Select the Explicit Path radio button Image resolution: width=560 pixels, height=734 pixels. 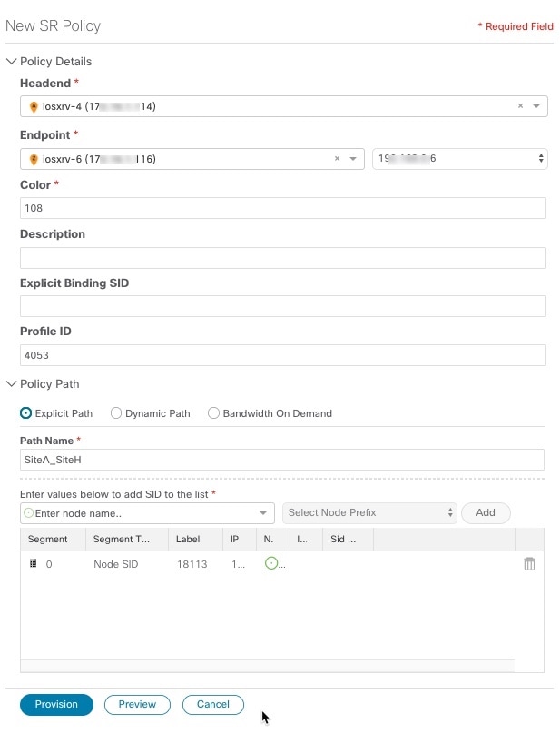pyautogui.click(x=26, y=413)
